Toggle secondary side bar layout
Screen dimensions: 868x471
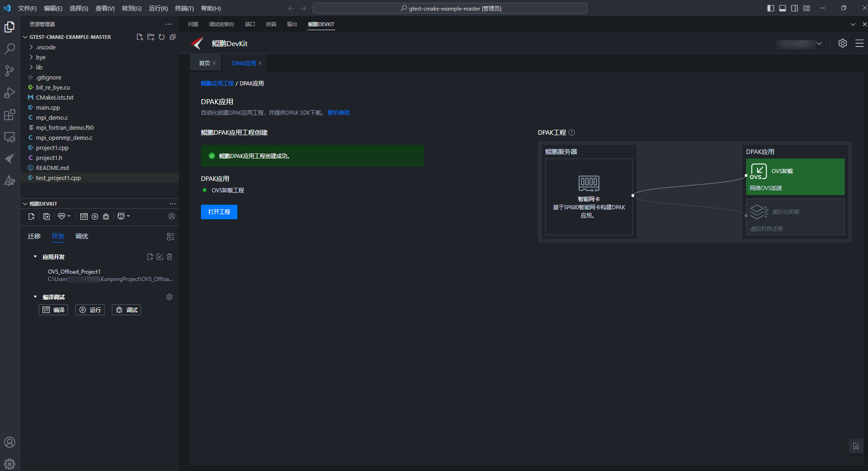click(794, 8)
